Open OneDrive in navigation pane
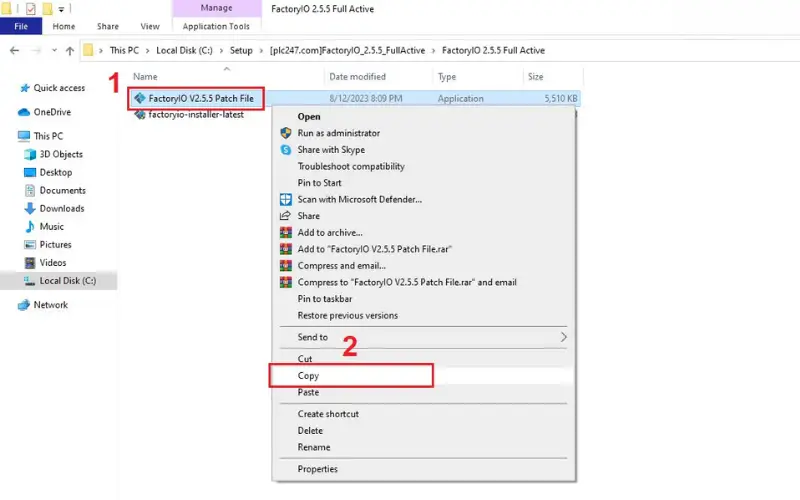The width and height of the screenshot is (800, 500). (x=52, y=112)
